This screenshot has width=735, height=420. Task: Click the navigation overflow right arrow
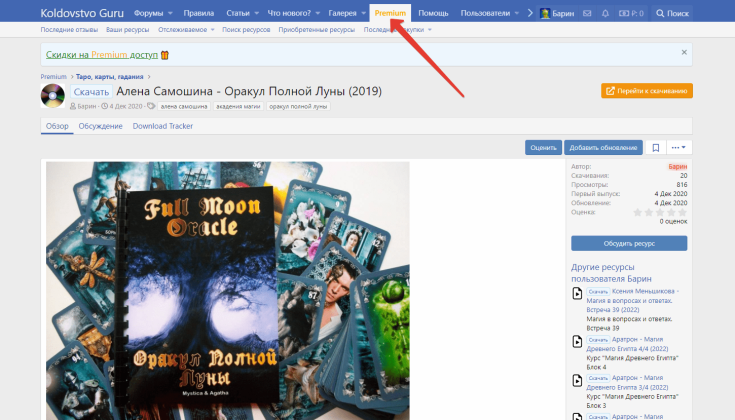pyautogui.click(x=530, y=13)
